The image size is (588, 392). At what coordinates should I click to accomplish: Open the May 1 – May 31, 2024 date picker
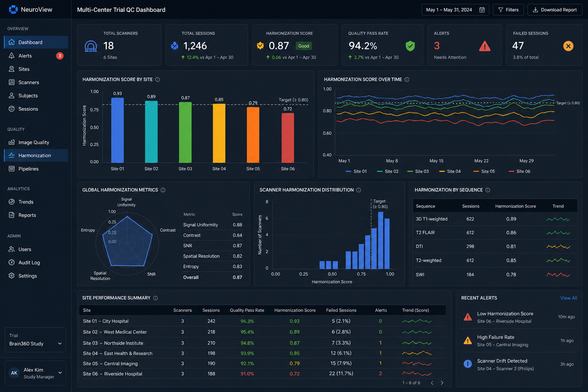(455, 10)
